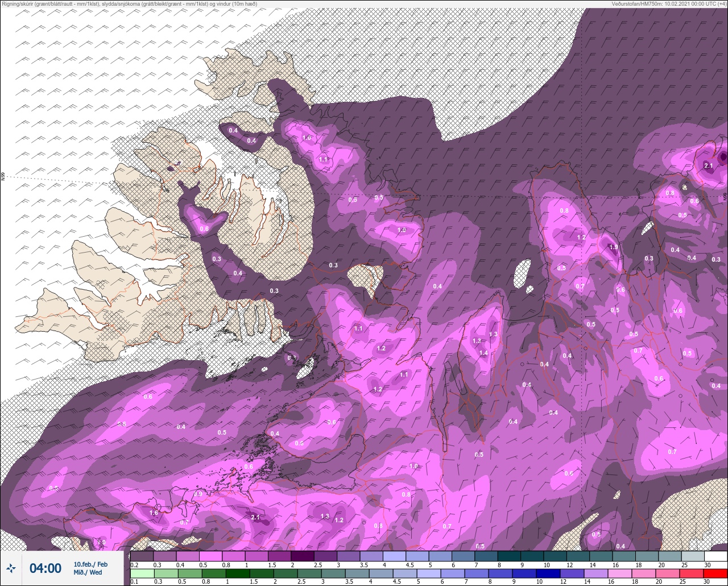Select the 10 deep blue swatch in bottom legend
728x586 pixels.
549,573
